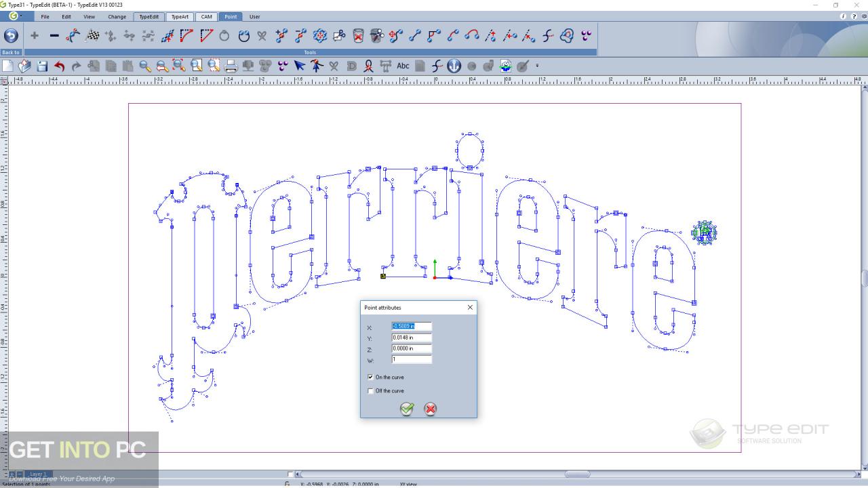Close the Point attributes dialog
868x488 pixels.
pyautogui.click(x=470, y=307)
